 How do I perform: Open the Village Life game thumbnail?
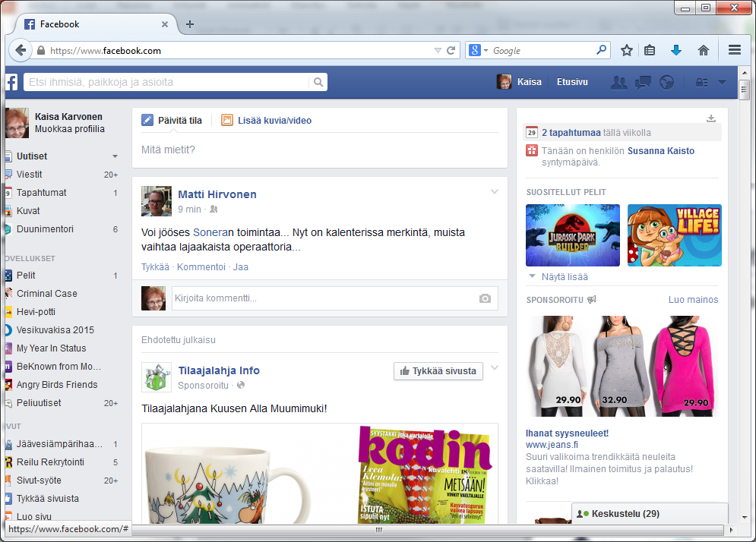[x=674, y=235]
